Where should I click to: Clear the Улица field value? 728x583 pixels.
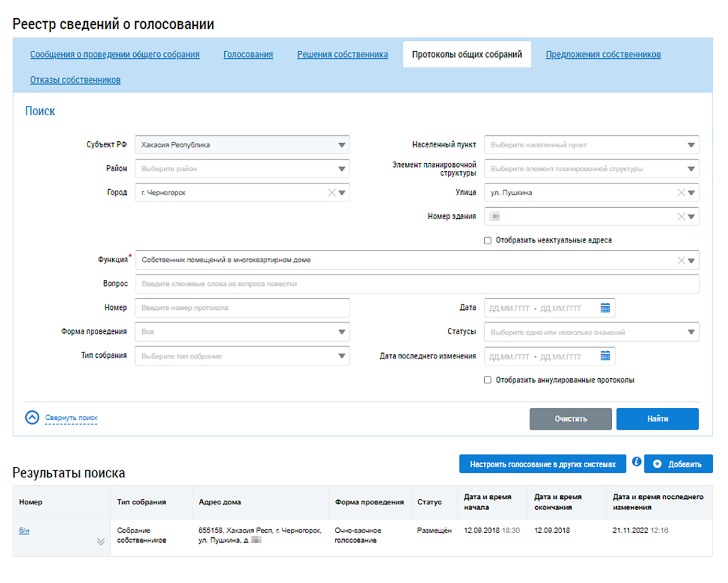pyautogui.click(x=681, y=192)
